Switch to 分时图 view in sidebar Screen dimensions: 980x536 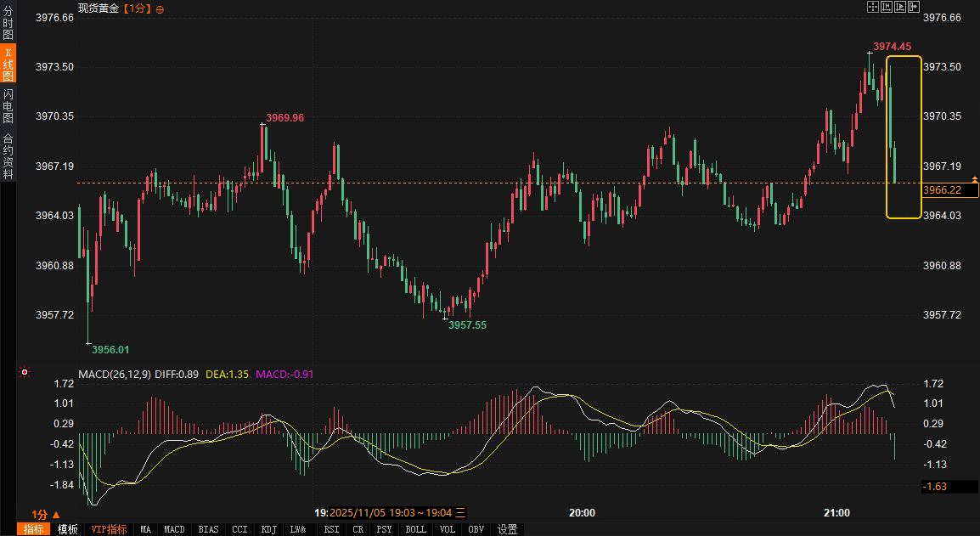coord(8,24)
